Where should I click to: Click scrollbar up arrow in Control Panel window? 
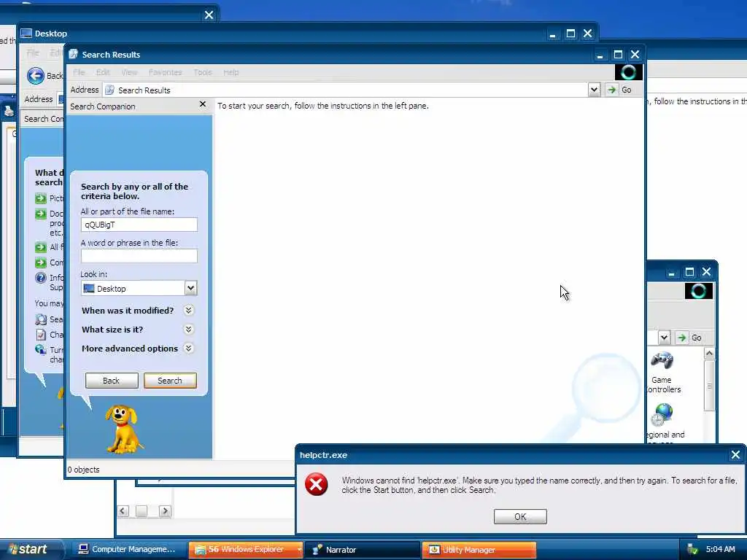(709, 354)
